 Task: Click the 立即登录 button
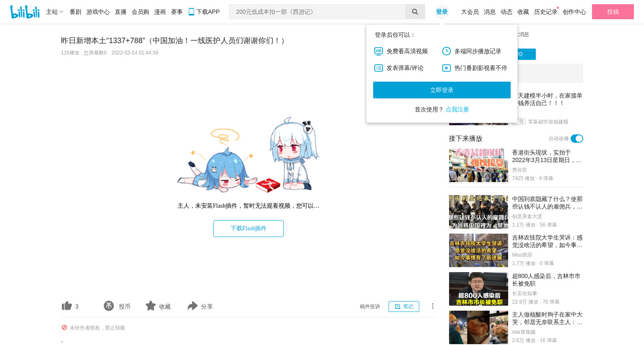click(442, 90)
